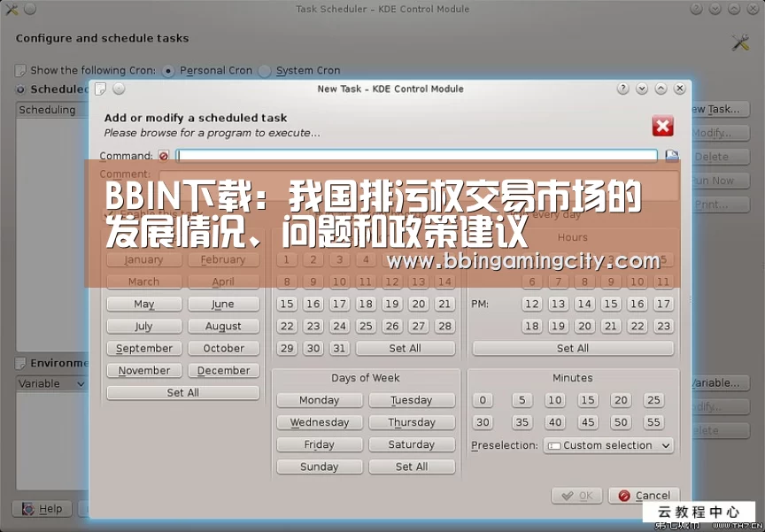Image resolution: width=765 pixels, height=532 pixels.
Task: Click Set All for Days of Week
Action: pos(412,466)
